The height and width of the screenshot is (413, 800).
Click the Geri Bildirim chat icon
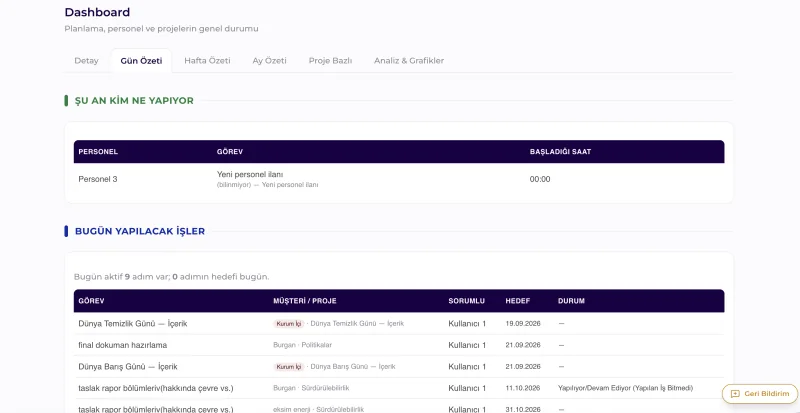click(x=735, y=394)
